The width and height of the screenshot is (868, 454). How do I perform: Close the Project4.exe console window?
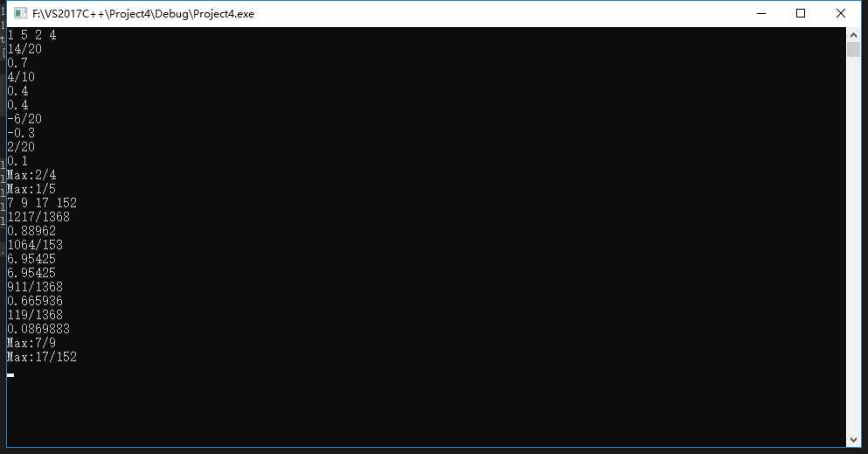(x=840, y=13)
